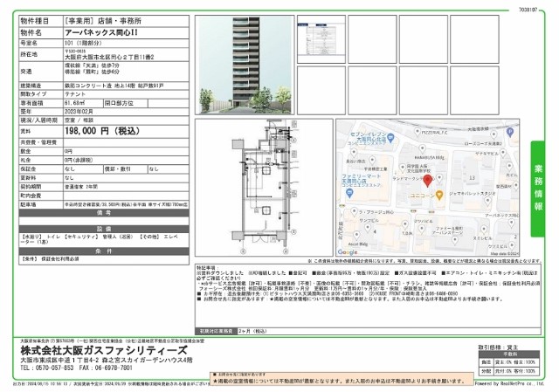The image size is (559, 392).
Task: Click the Google logo on the map
Action: tap(348, 252)
